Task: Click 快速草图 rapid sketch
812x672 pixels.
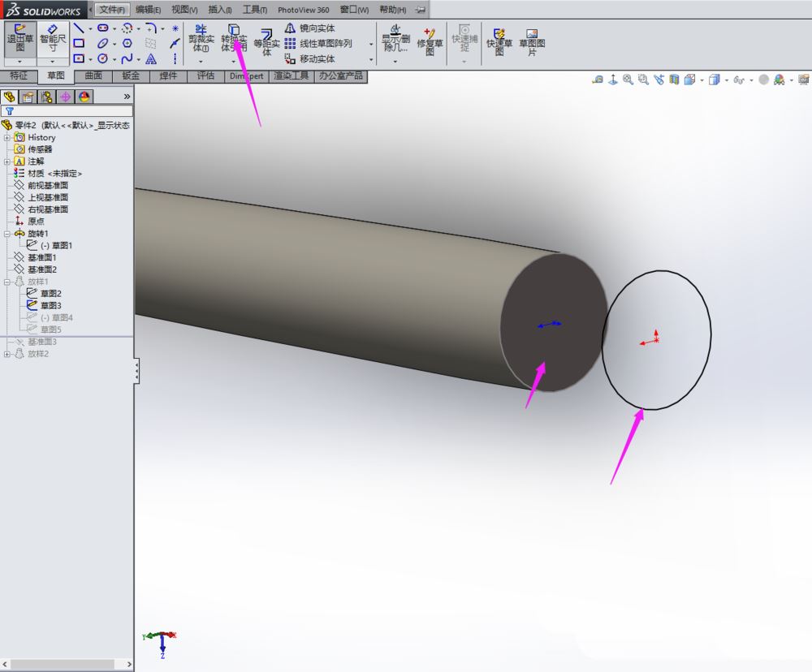Action: [499, 41]
